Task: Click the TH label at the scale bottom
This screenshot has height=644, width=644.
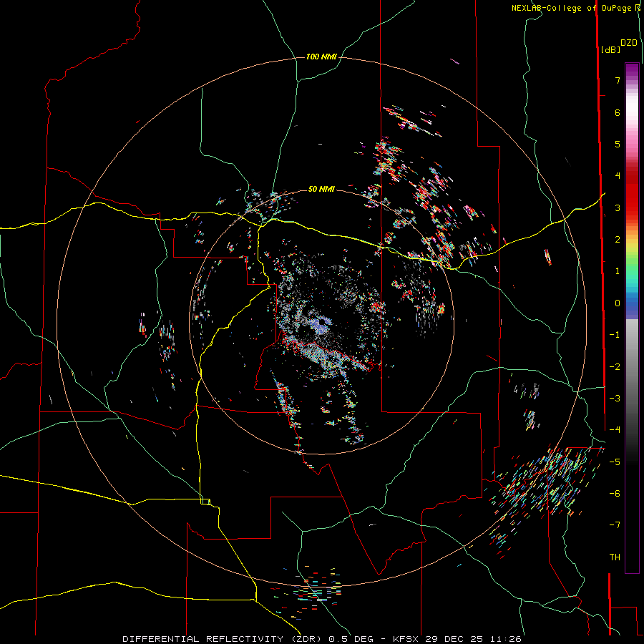Action: coord(615,557)
